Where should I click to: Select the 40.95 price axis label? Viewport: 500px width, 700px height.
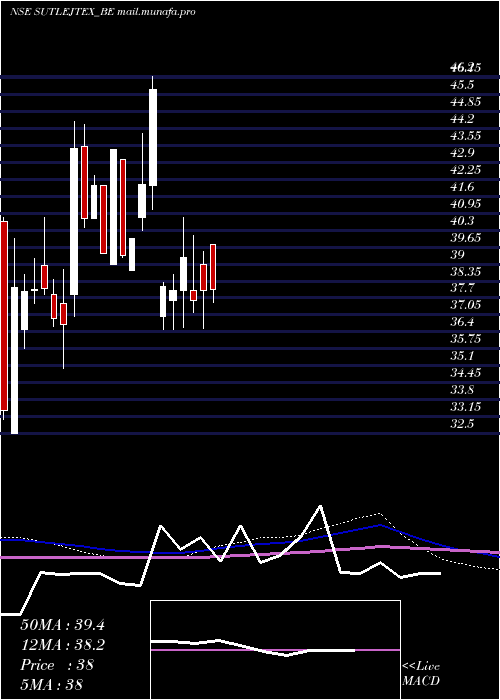click(466, 204)
